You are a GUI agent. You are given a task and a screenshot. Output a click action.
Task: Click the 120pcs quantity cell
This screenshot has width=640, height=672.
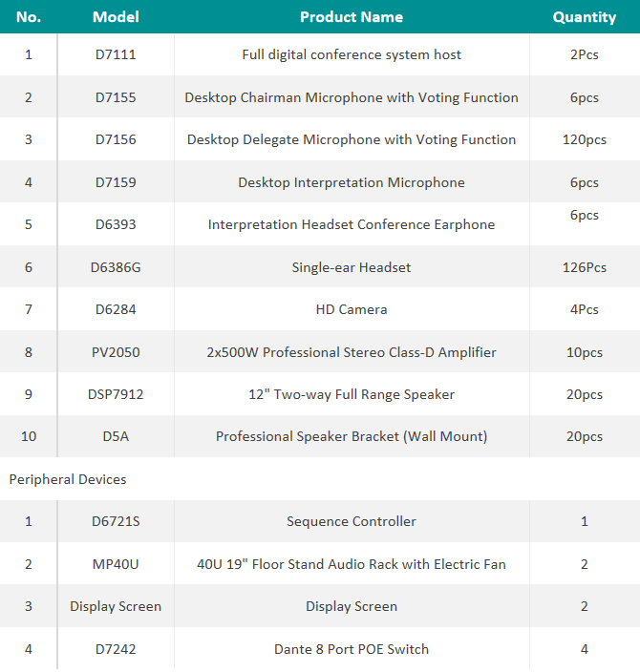pos(585,139)
